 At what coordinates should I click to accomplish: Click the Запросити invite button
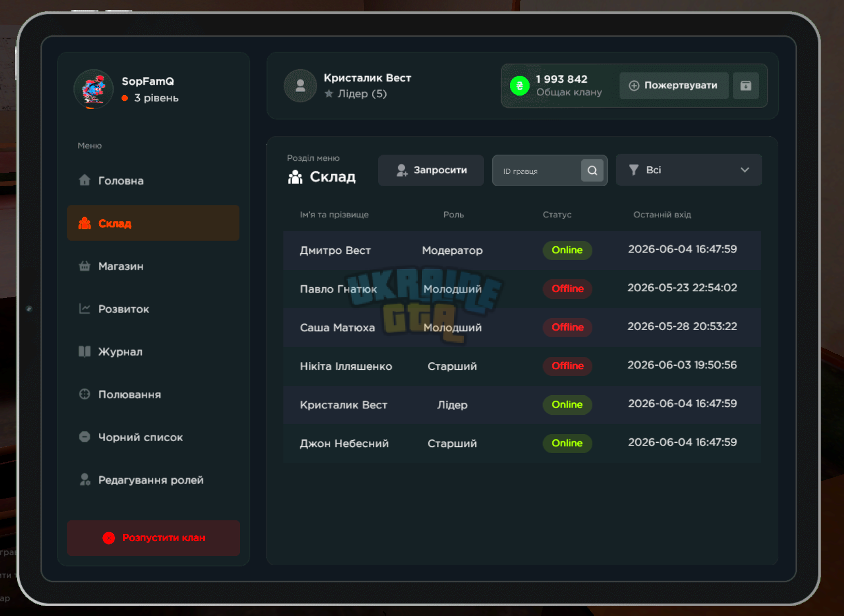(431, 170)
